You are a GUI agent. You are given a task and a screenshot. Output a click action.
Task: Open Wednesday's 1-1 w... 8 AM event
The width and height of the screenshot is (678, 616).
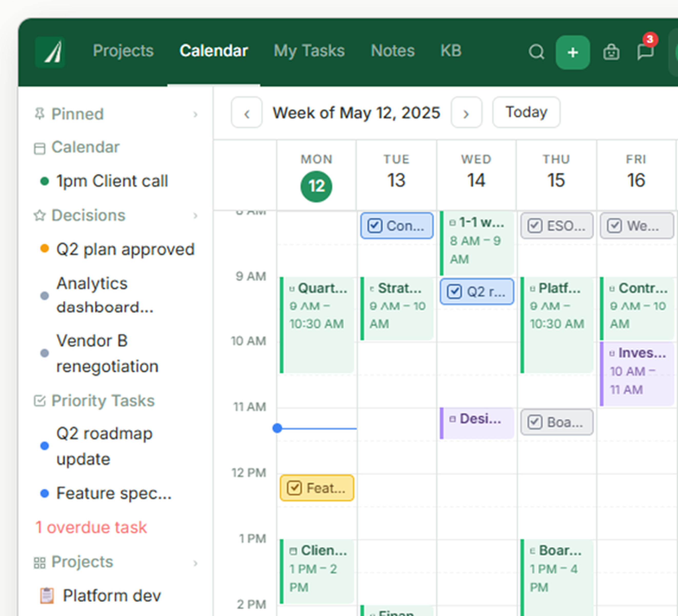[477, 243]
